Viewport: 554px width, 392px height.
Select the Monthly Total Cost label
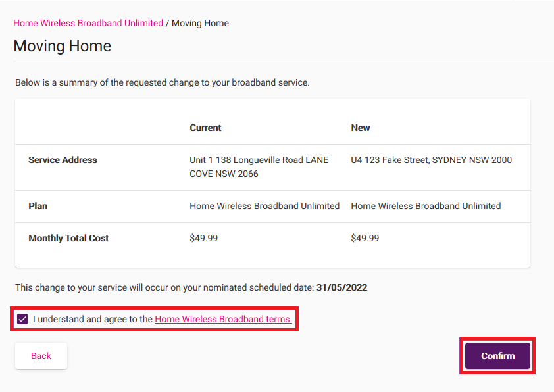coord(68,239)
